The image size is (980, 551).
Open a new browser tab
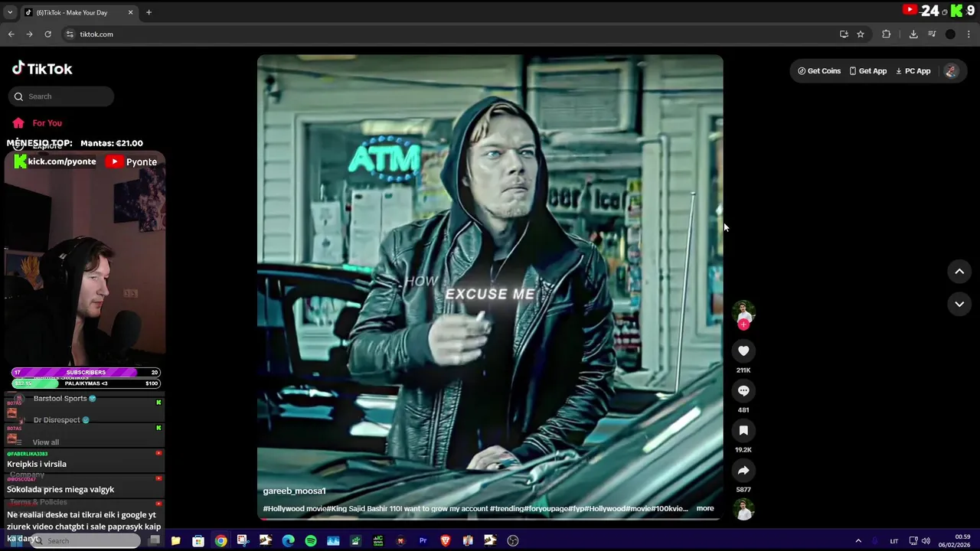(x=149, y=12)
